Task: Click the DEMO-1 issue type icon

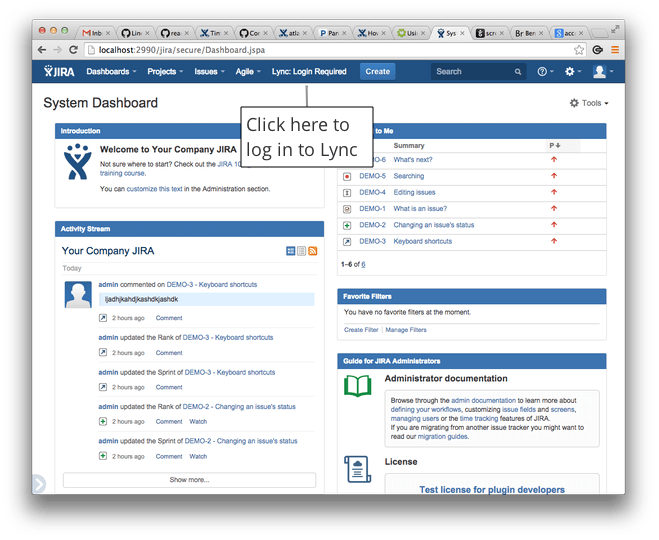Action: click(347, 209)
